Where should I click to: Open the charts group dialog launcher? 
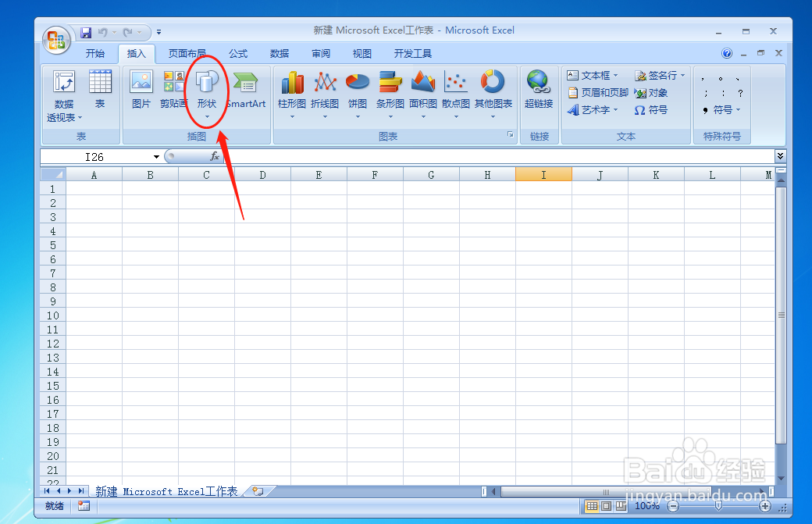point(510,134)
